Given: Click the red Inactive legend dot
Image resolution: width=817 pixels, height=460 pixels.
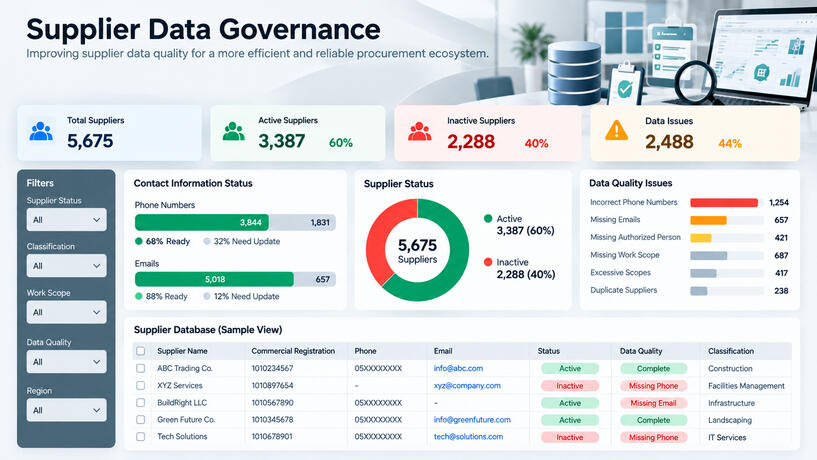Looking at the screenshot, I should 488,262.
